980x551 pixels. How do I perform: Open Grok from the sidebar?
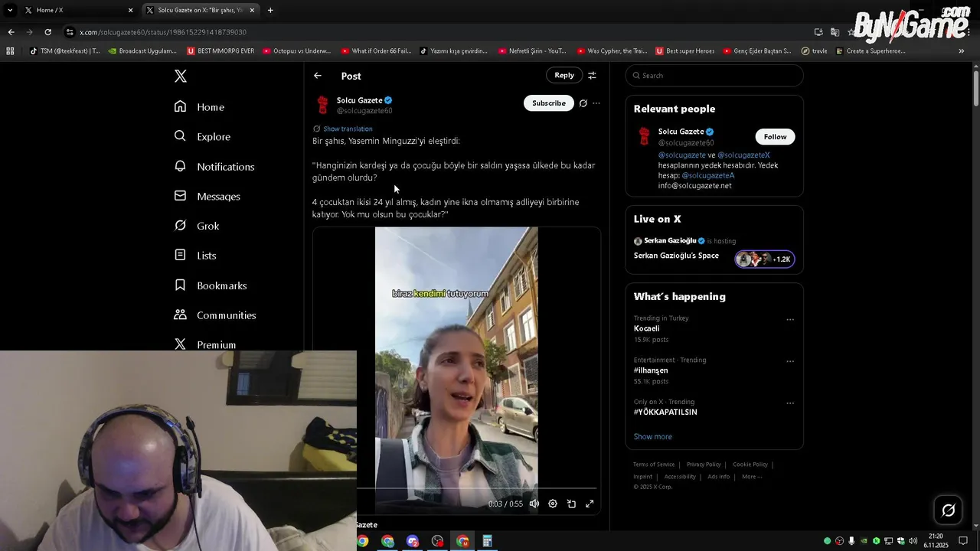coord(197,227)
